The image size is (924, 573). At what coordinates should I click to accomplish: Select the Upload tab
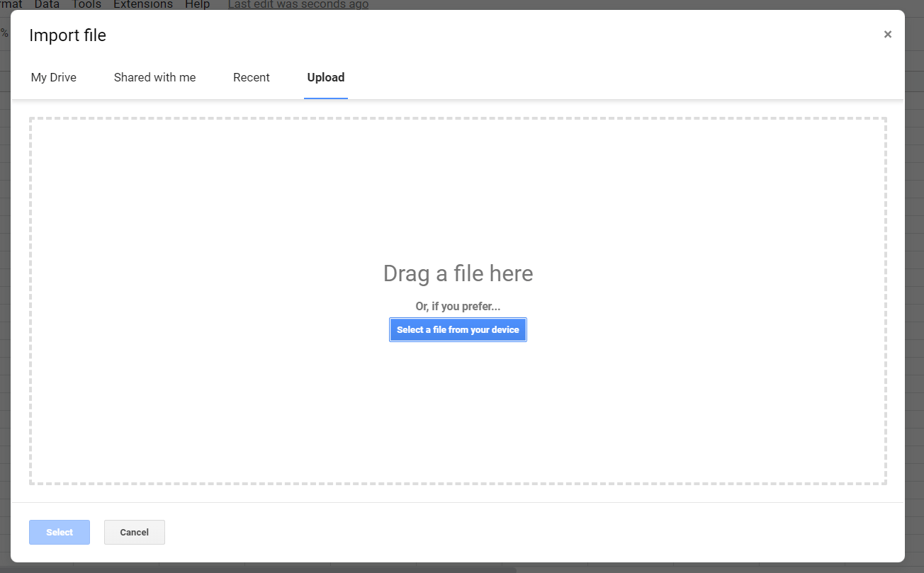[325, 77]
